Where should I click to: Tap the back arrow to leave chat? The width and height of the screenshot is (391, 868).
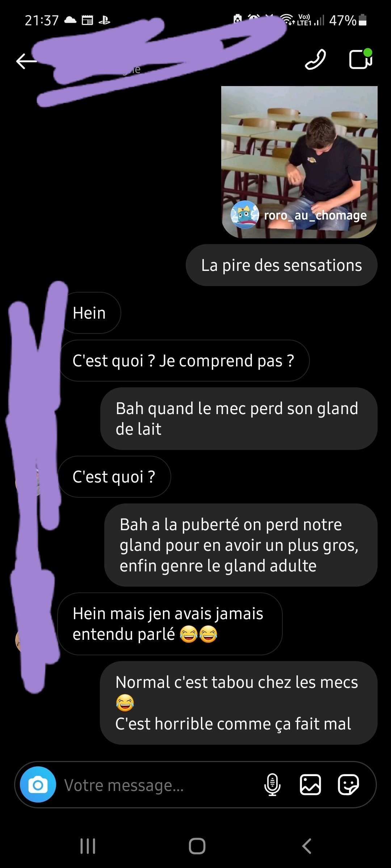26,61
